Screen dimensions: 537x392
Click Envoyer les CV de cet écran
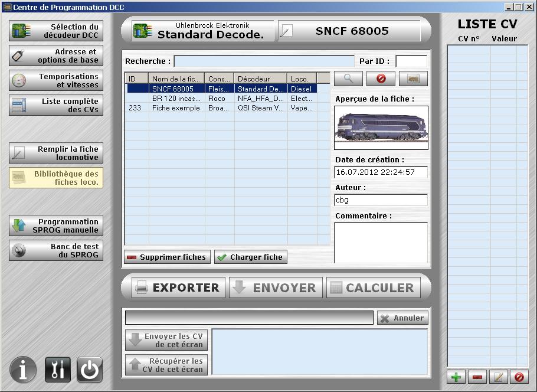166,340
